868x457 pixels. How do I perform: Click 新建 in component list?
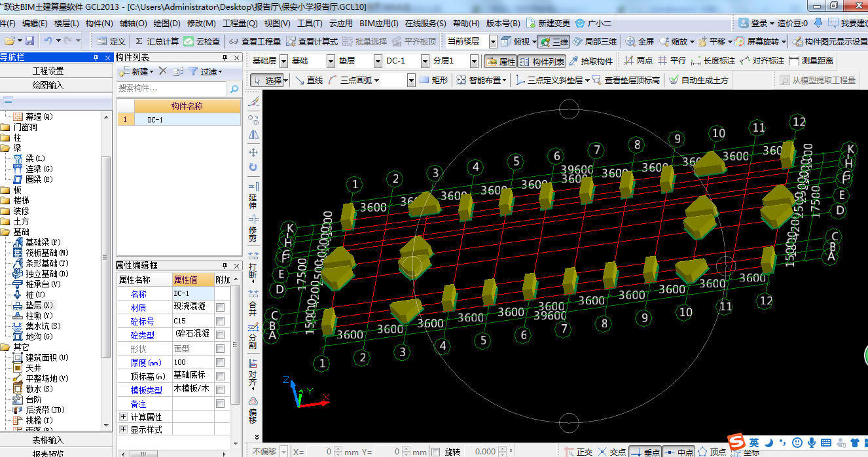(137, 71)
